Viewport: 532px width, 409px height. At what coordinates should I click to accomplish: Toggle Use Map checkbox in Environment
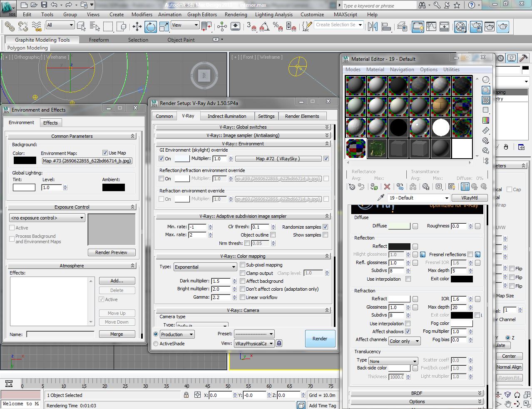(105, 153)
